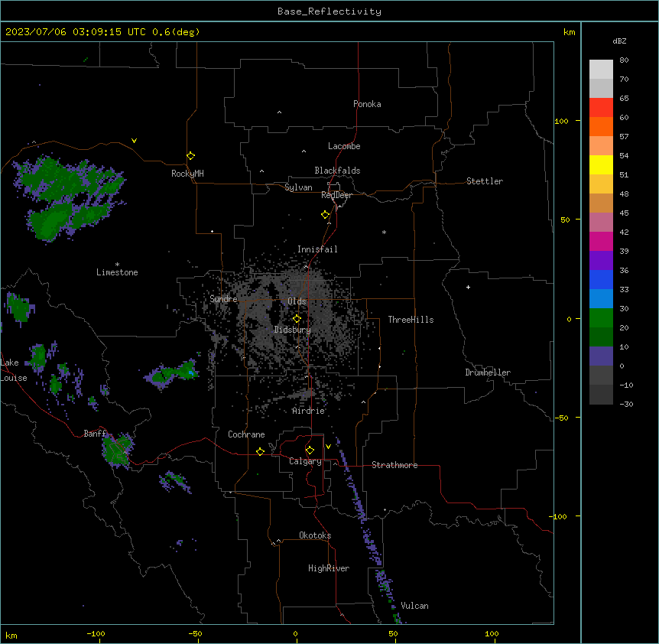659x644 pixels.
Task: Click the orange 60-57 dBZ legend band
Action: click(601, 126)
